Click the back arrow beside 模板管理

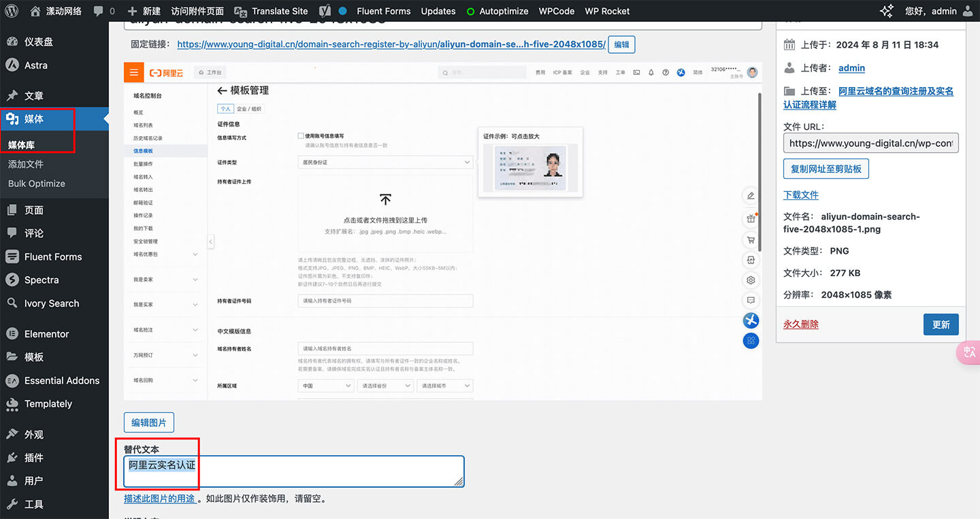(x=222, y=90)
